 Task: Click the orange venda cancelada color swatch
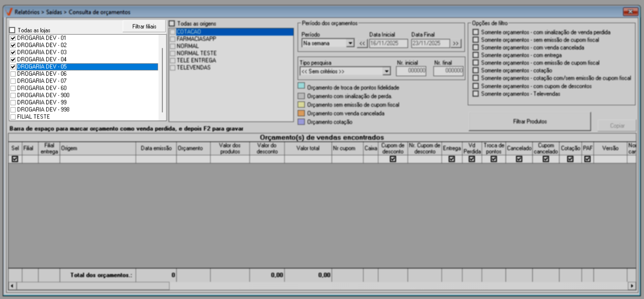[x=301, y=113]
